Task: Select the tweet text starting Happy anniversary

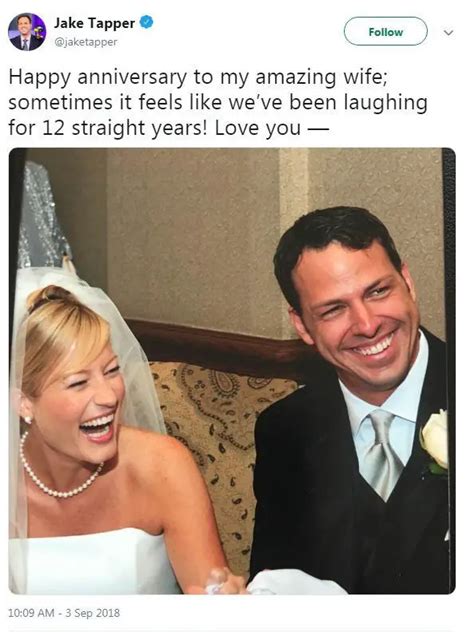Action: tap(218, 103)
